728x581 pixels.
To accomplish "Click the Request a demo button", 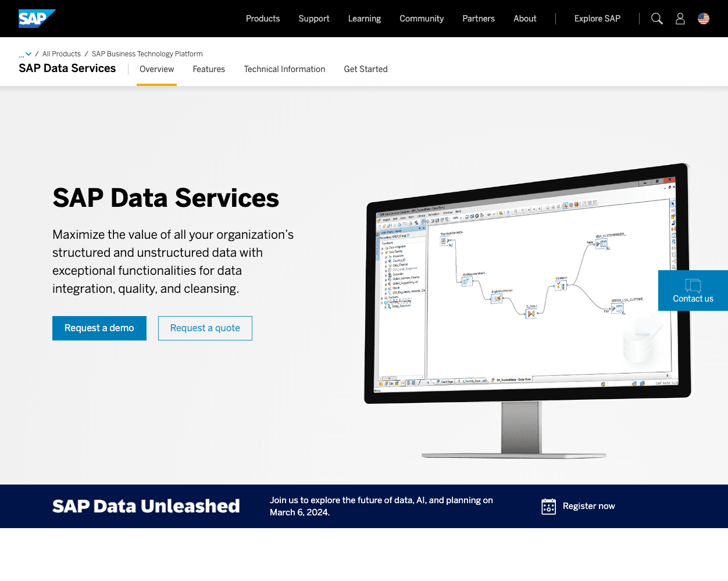I will (x=99, y=328).
